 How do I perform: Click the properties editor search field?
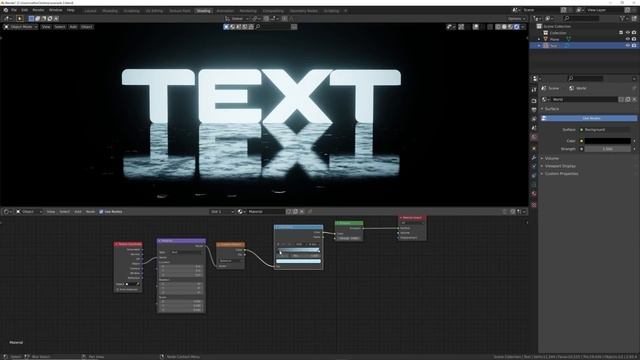tap(586, 78)
